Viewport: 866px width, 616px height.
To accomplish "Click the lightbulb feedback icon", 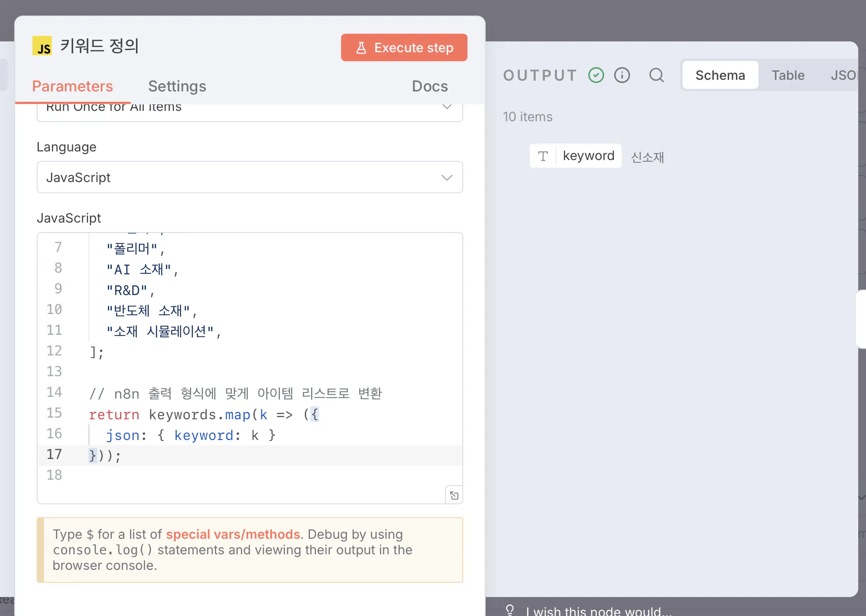I will point(509,610).
